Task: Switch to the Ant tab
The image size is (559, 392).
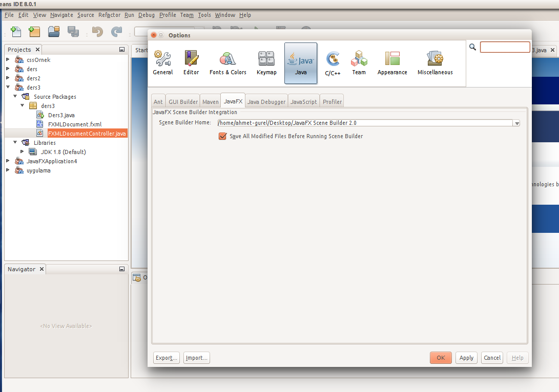Action: coord(158,101)
